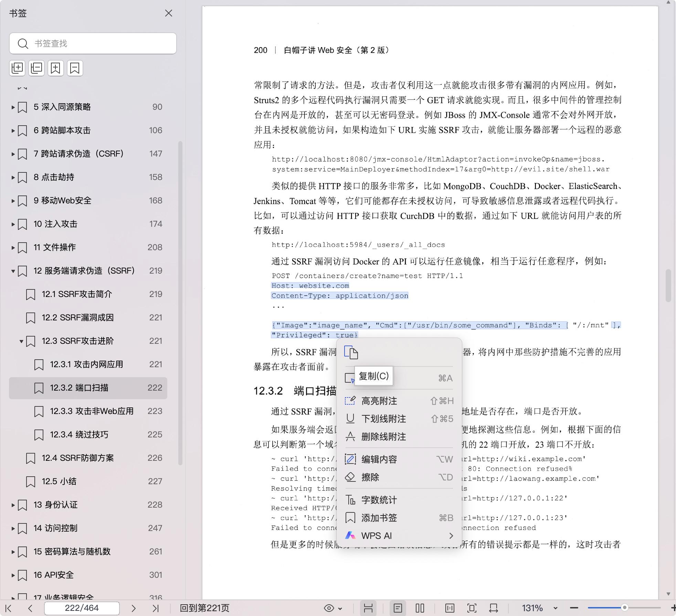Go to bookmark 12.3.1 攻击内网应用
The width and height of the screenshot is (676, 616).
(x=88, y=364)
